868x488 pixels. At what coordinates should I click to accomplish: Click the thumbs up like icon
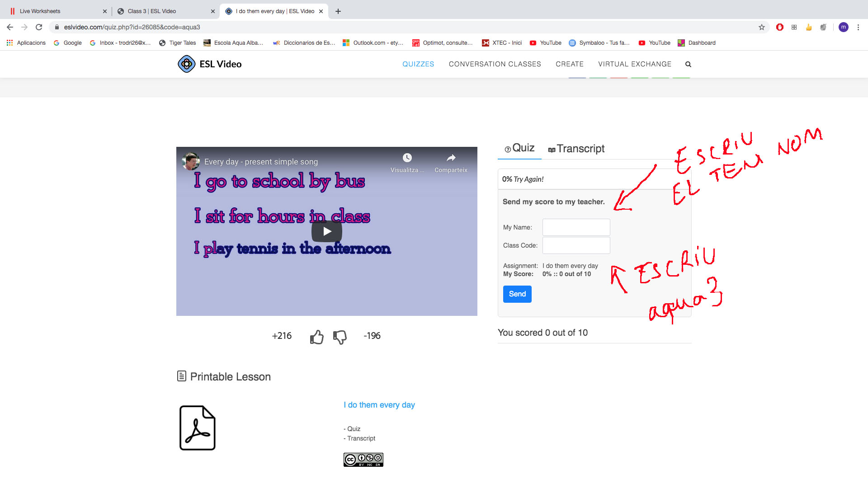coord(316,337)
